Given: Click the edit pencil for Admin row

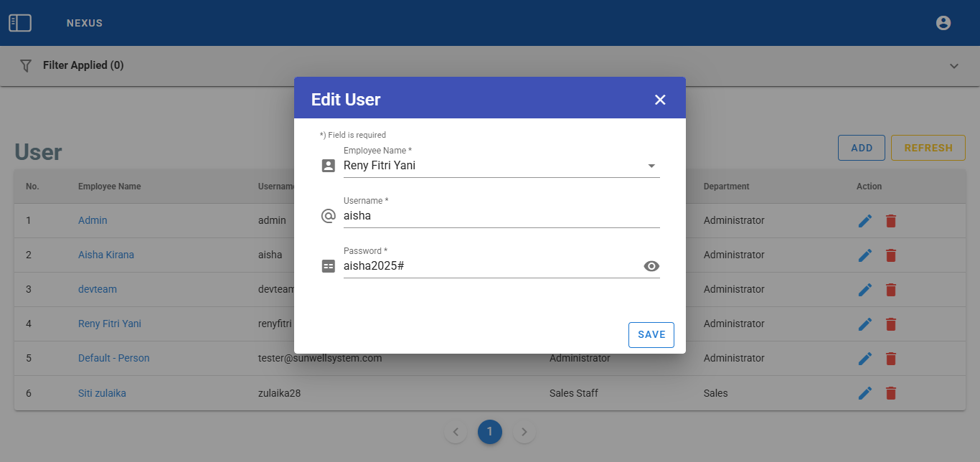Looking at the screenshot, I should (x=865, y=221).
